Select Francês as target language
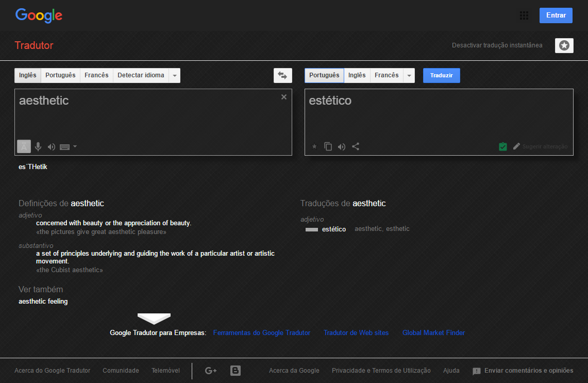 [387, 75]
